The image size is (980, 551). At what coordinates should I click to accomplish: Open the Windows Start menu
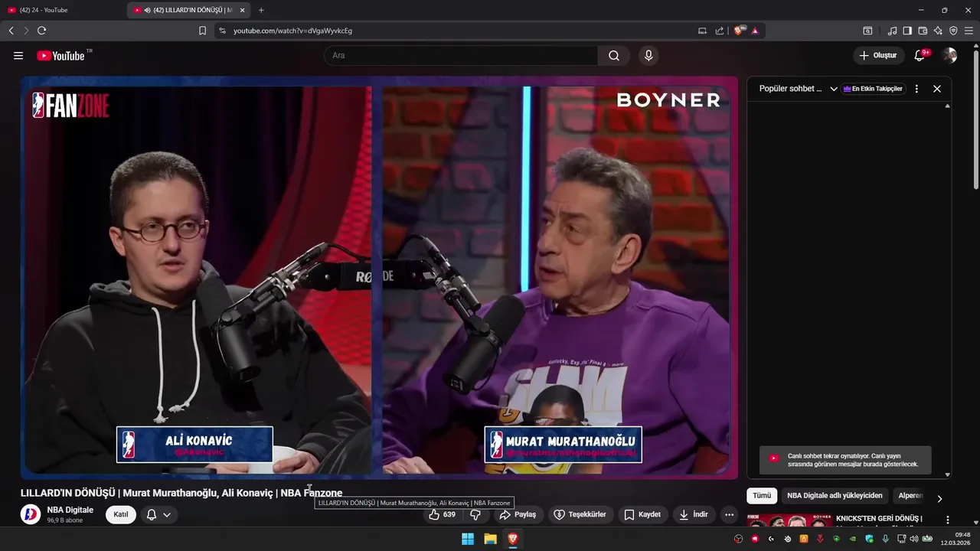[468, 539]
